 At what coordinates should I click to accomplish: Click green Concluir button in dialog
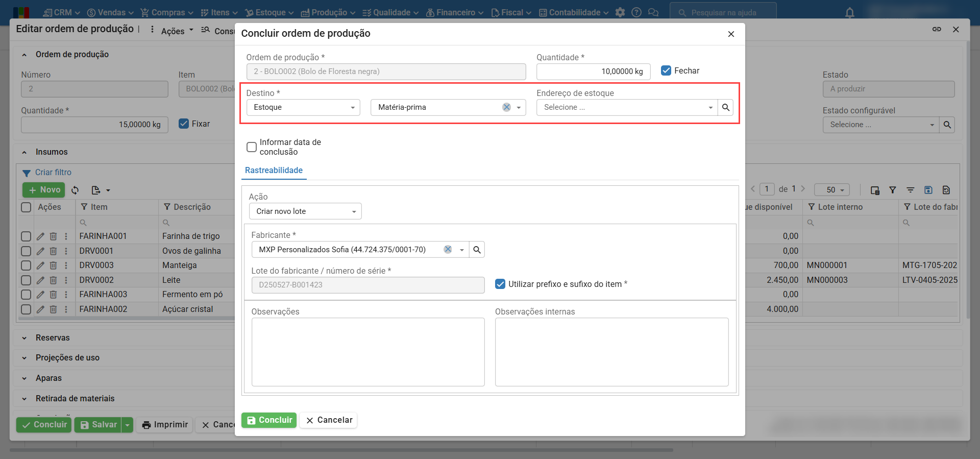click(269, 420)
